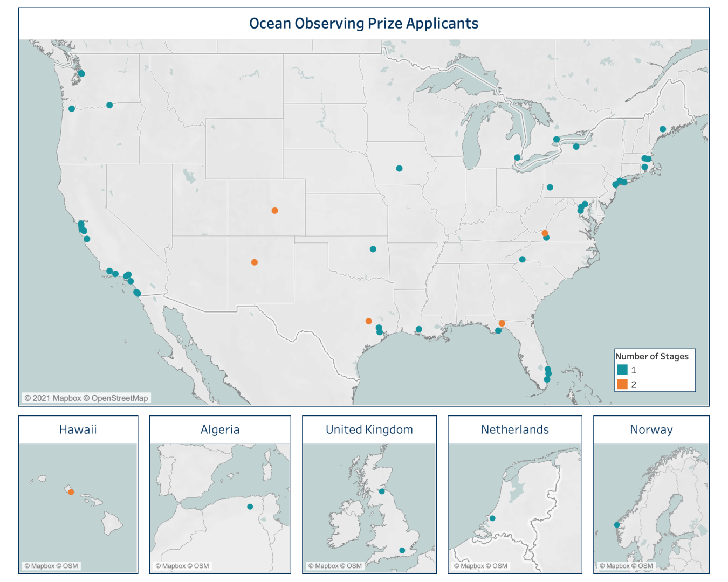Click the Number of Stages legend title
728x582 pixels.
tap(652, 356)
